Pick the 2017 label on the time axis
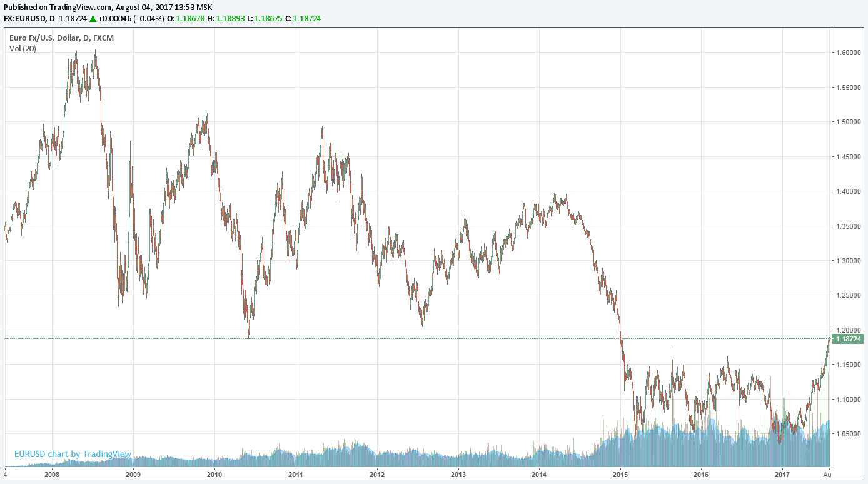The image size is (868, 484). 782,475
